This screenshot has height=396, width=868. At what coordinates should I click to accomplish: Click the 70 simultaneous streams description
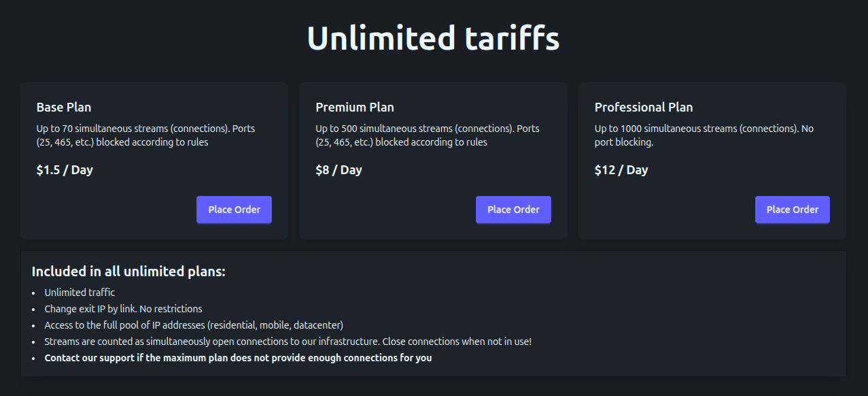145,135
